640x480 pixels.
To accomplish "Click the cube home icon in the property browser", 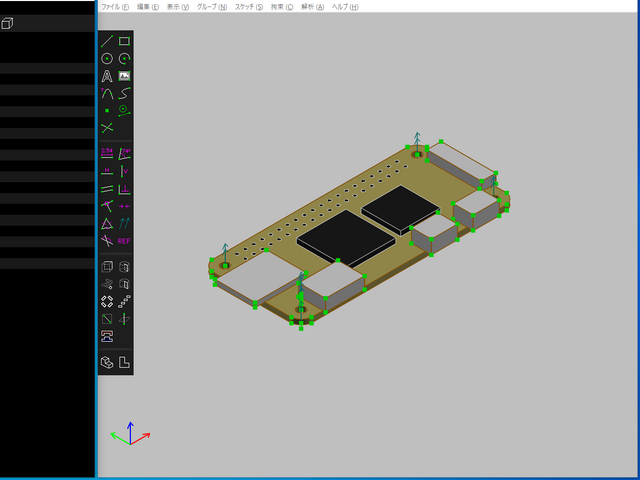I will [x=7, y=23].
